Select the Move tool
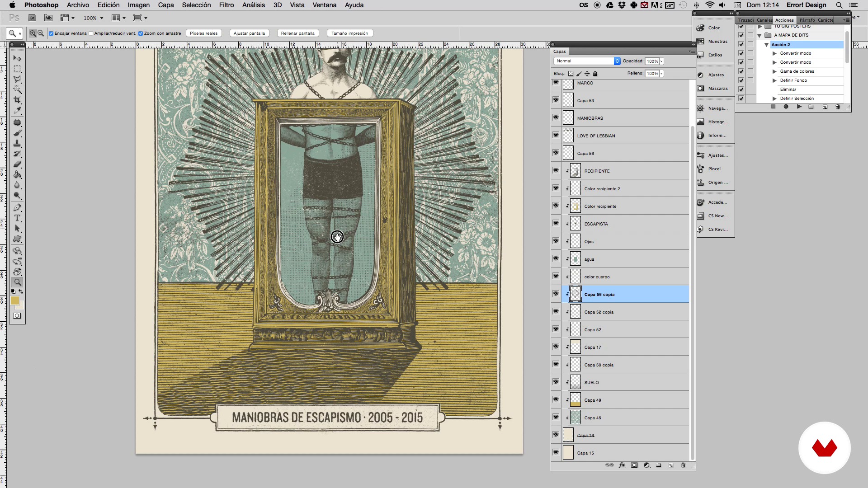The image size is (868, 488). pos(17,58)
